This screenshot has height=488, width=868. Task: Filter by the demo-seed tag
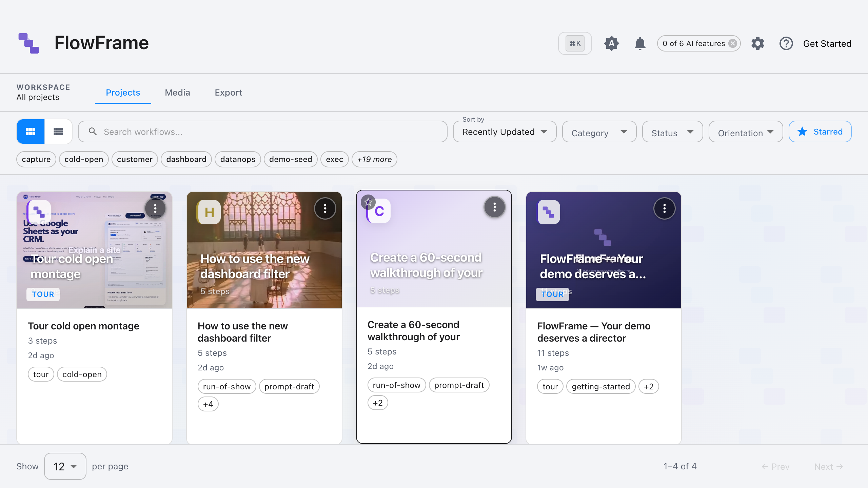click(291, 159)
